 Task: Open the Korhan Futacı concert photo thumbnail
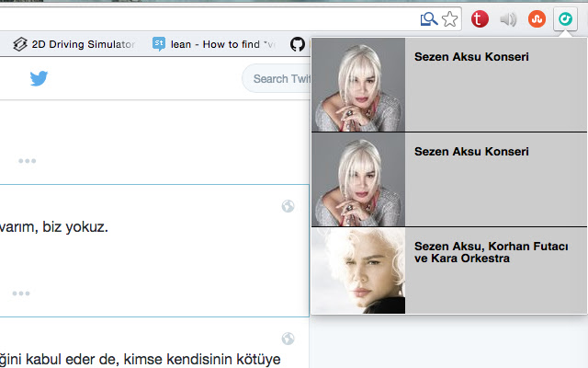coord(358,270)
